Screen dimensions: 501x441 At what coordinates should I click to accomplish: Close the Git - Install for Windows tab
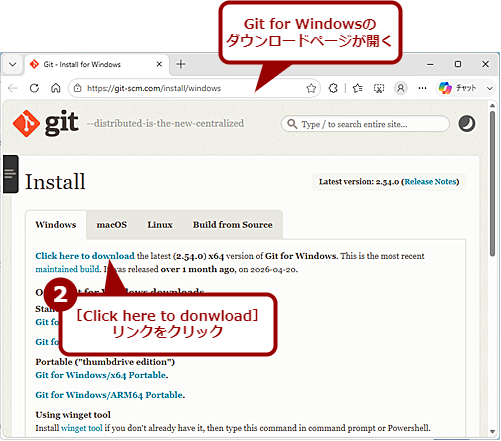[159, 64]
